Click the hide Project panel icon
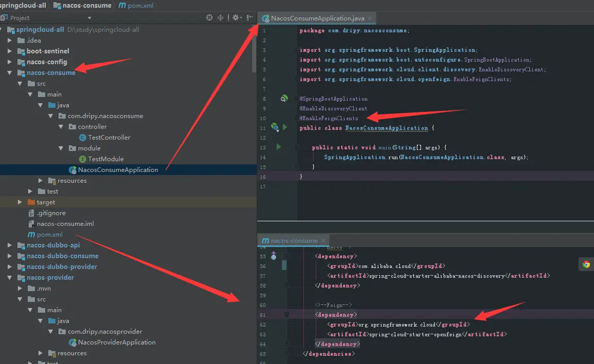The image size is (594, 364). [x=250, y=17]
